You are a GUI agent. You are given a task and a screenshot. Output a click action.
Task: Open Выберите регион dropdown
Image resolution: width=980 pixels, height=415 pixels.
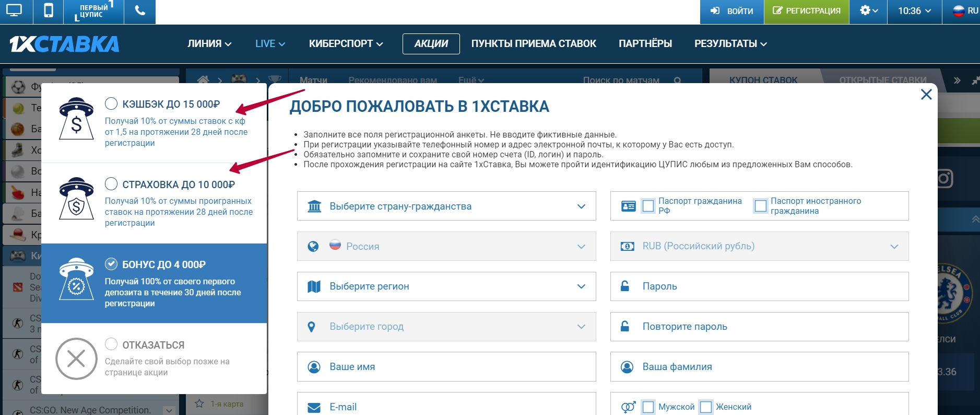[x=446, y=286]
